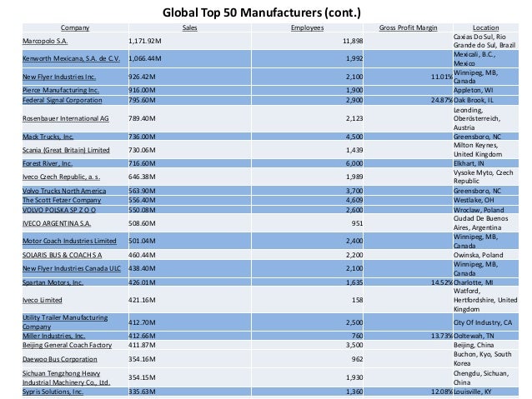Click the Employees column header
This screenshot has width=532, height=399.
[308, 27]
